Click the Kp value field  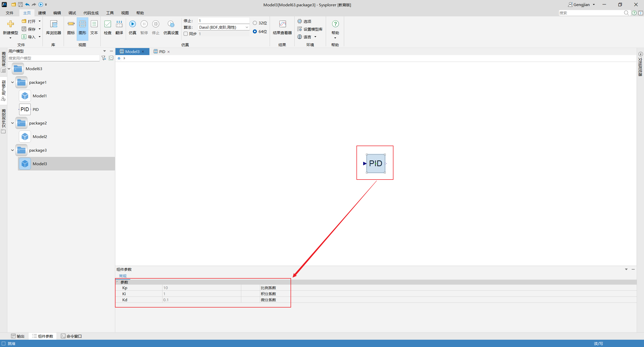(202, 288)
